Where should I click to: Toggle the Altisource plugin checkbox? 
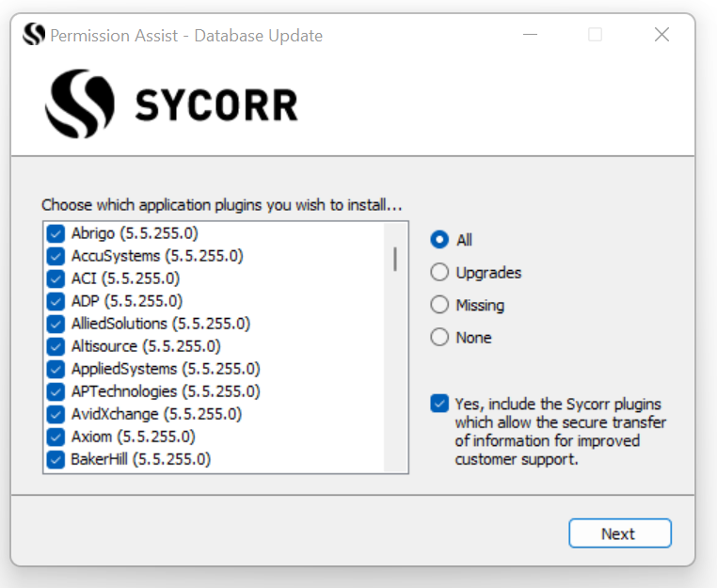pyautogui.click(x=56, y=346)
